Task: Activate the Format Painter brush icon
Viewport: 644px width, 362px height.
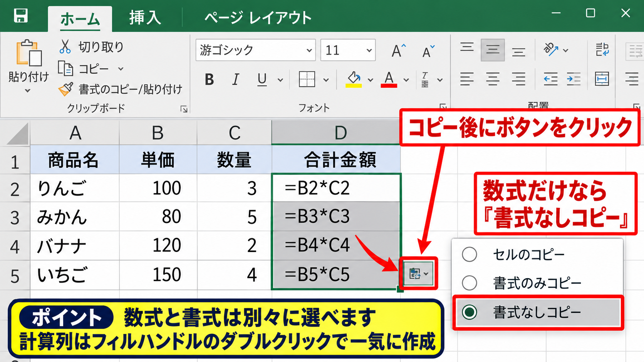Action: coord(65,89)
